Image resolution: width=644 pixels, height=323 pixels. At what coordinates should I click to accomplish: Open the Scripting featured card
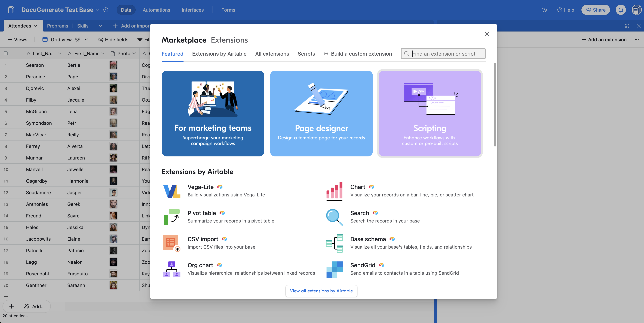430,113
